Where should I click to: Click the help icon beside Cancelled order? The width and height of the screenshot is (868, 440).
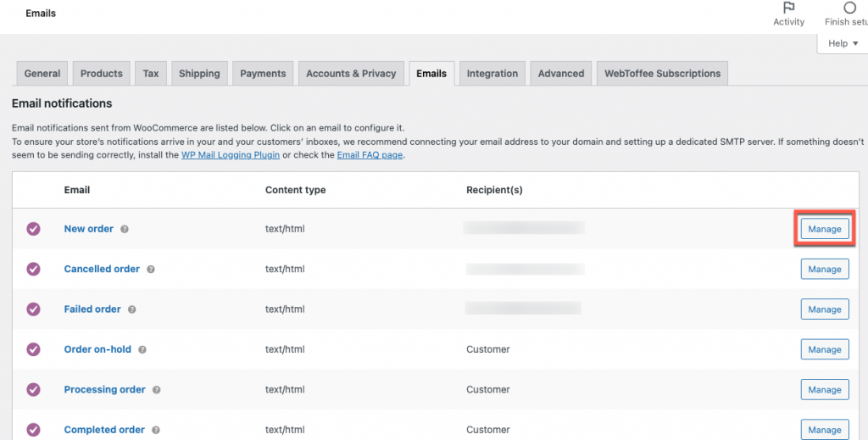click(x=151, y=270)
